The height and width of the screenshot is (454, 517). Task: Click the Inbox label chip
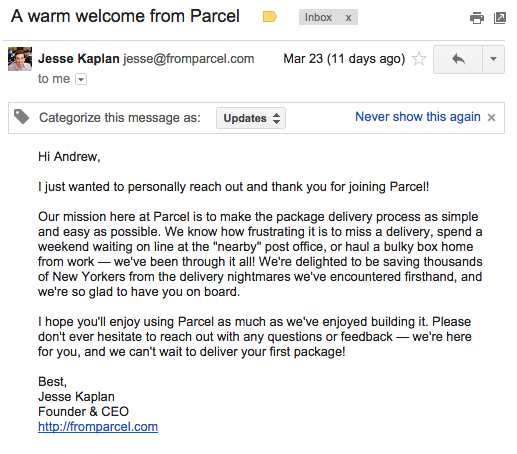pos(318,17)
